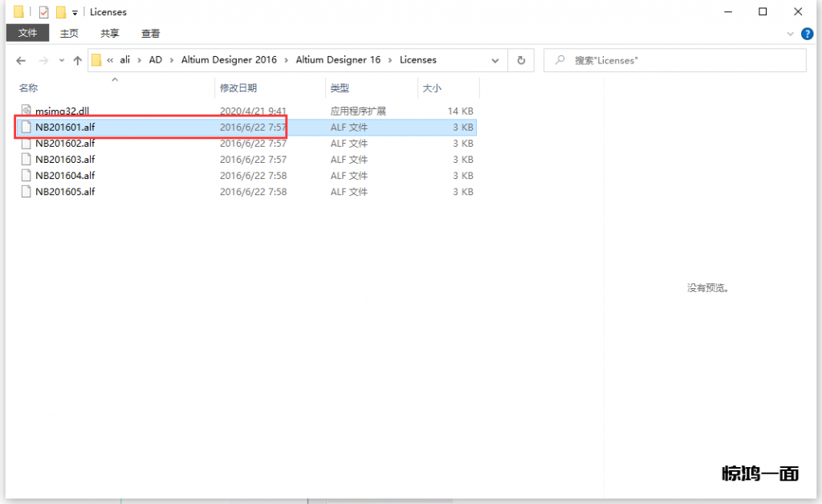Switch to the 共享 ribbon tab
Screen dimensions: 822x504
point(110,33)
